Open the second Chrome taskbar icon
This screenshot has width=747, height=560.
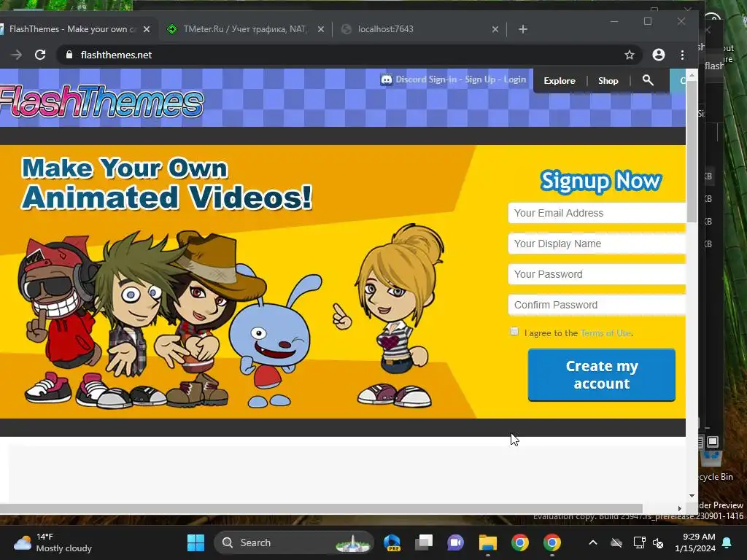click(x=551, y=542)
